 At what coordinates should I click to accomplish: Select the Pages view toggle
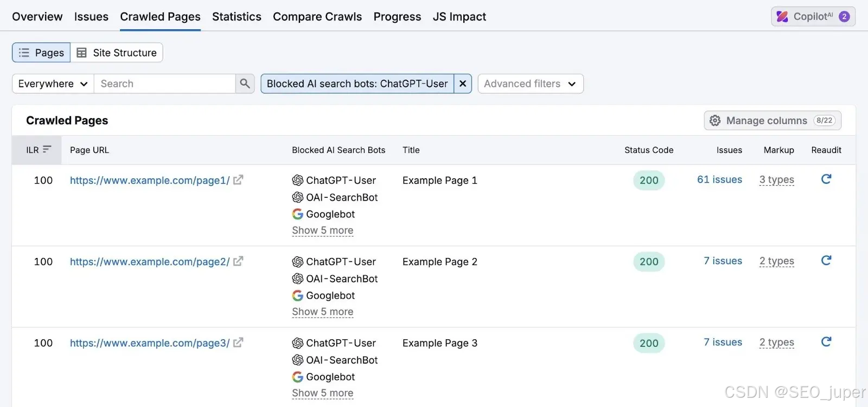coord(41,53)
